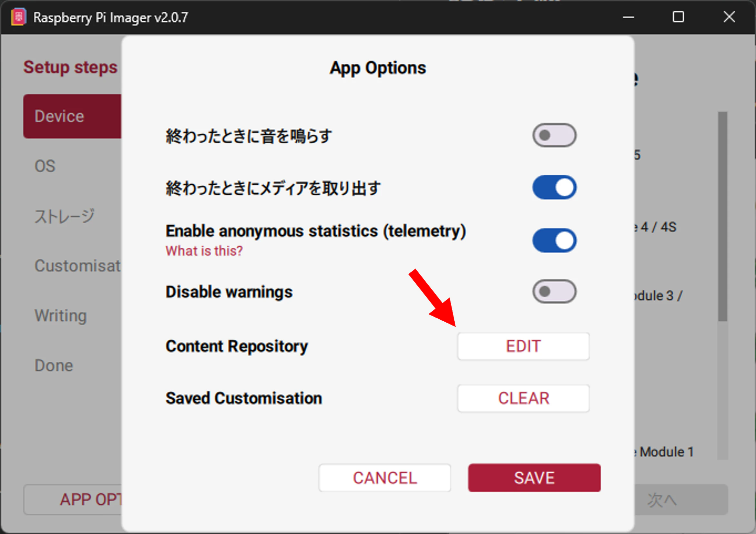This screenshot has height=534, width=756.
Task: Click the 終わったときにメディアを取り出す label
Action: (273, 188)
